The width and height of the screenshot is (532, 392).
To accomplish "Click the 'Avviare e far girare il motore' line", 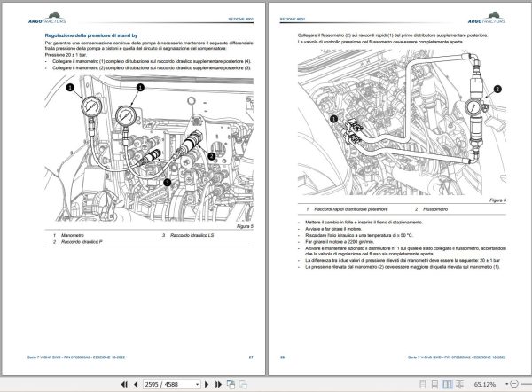I will pos(333,229).
